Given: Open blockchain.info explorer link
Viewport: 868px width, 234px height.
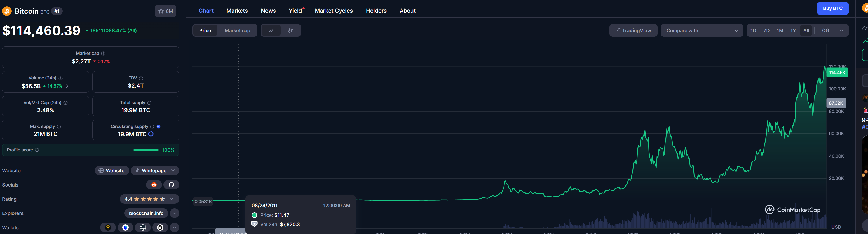Looking at the screenshot, I should [x=146, y=213].
